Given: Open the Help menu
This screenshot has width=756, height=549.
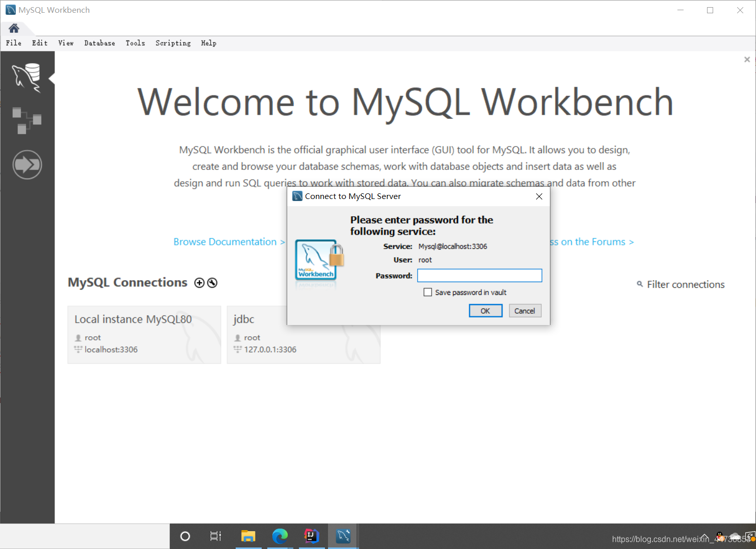Looking at the screenshot, I should point(209,43).
